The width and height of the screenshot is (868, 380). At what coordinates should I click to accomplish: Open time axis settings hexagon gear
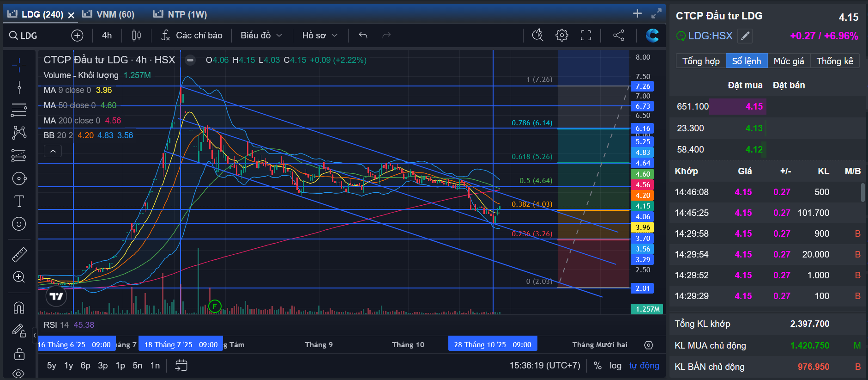[649, 345]
